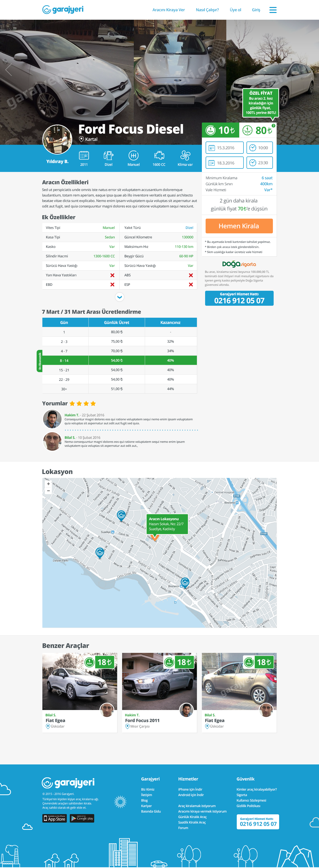Select the hourly 80₺ price tab
The image size is (319, 868).
point(258,130)
